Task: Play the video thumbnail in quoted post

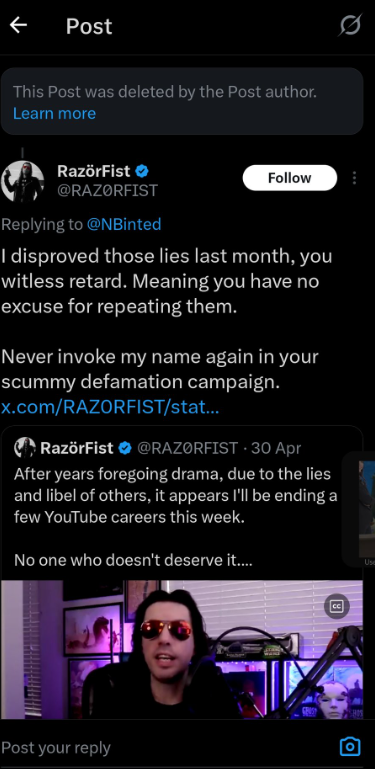Action: point(182,649)
